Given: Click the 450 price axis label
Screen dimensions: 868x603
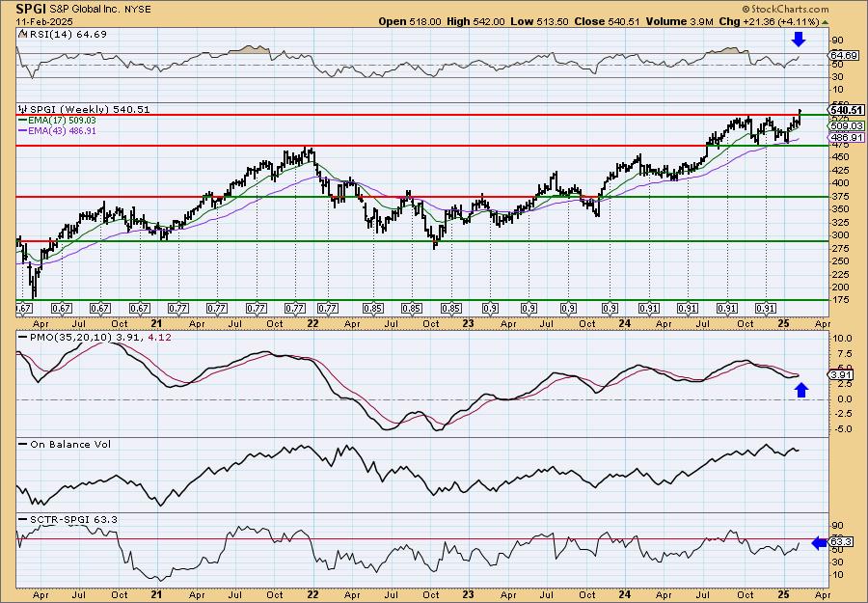Looking at the screenshot, I should (x=840, y=156).
